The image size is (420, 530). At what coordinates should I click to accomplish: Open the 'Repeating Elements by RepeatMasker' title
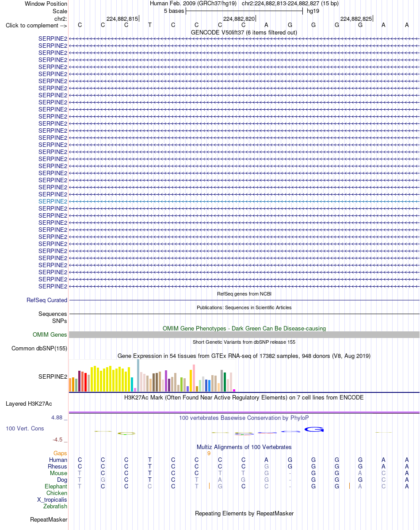[x=244, y=514]
